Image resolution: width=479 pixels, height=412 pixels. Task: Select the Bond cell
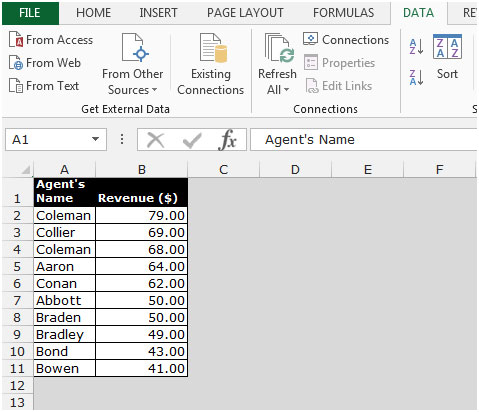65,351
